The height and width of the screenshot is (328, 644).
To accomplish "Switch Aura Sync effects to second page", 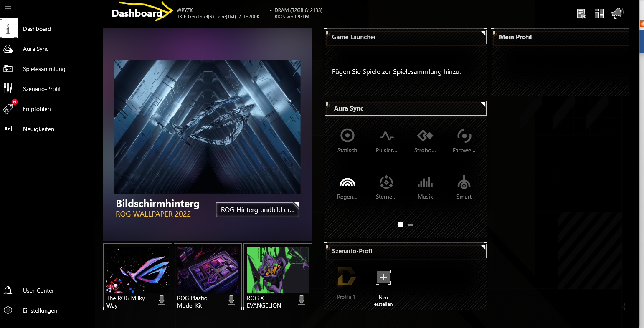I will 410,225.
